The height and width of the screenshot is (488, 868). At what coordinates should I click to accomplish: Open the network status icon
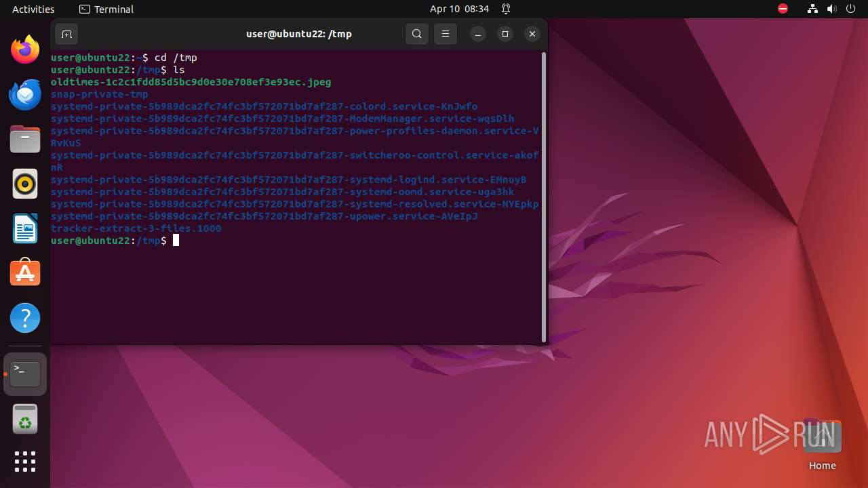813,9
